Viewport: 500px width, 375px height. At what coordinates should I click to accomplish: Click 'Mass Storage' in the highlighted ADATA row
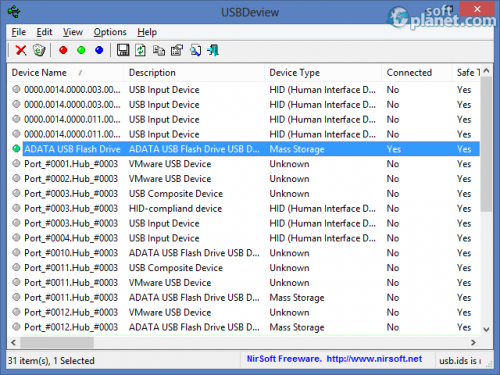point(297,149)
